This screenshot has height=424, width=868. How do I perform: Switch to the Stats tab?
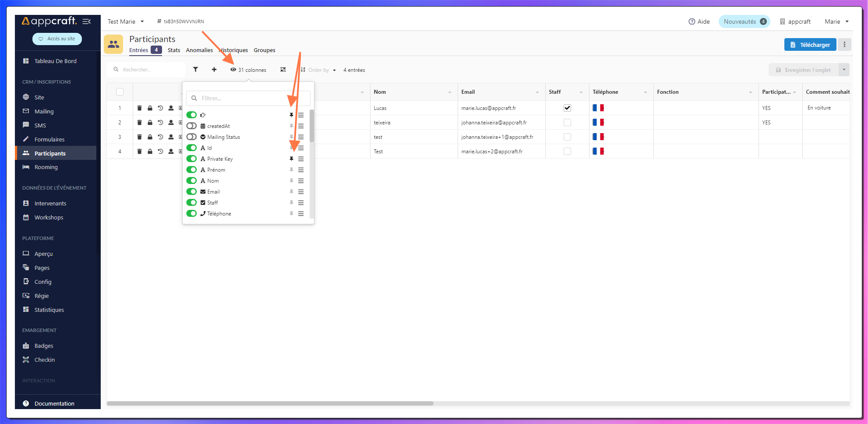pyautogui.click(x=174, y=50)
